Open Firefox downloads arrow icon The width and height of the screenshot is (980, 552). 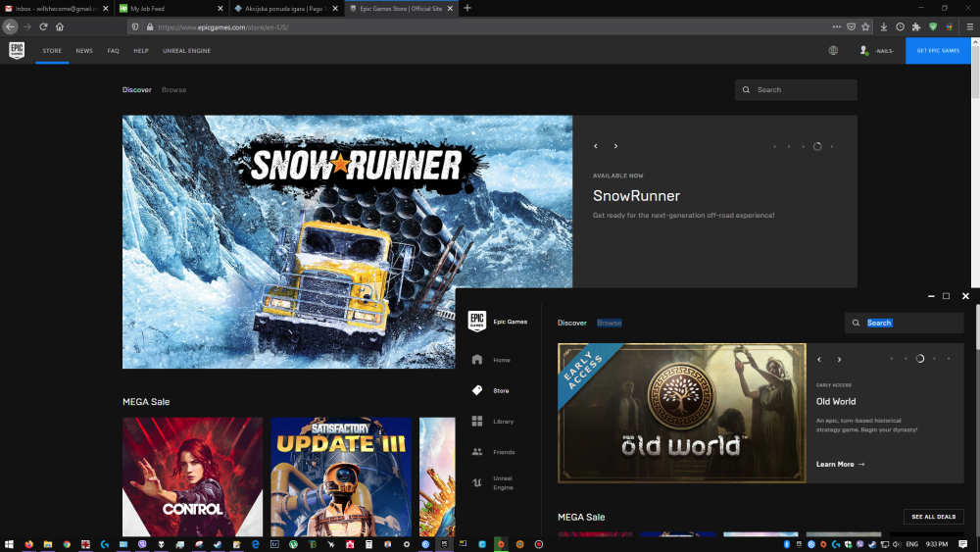tap(884, 26)
